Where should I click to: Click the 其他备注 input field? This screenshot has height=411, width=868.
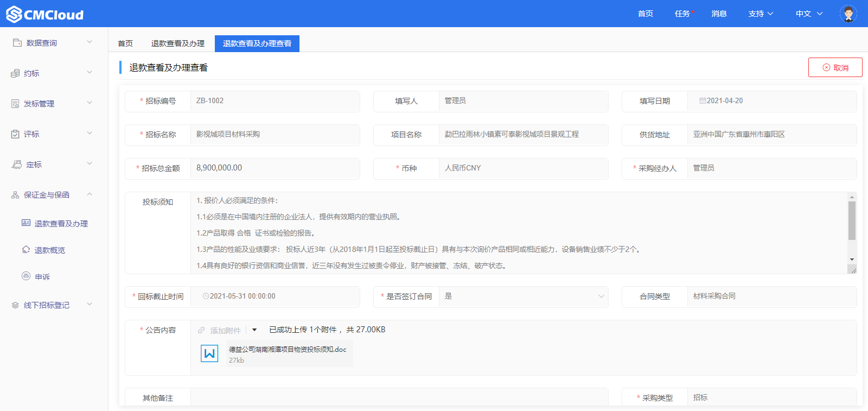coord(399,397)
